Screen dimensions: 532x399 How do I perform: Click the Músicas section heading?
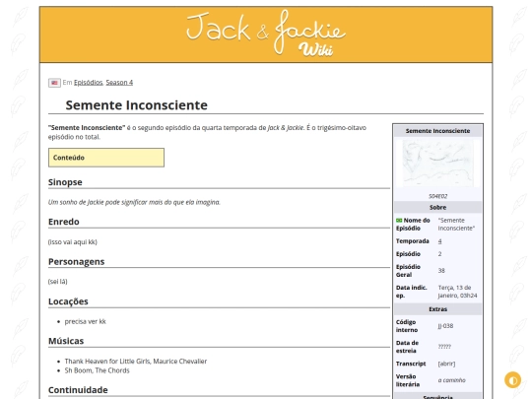[x=66, y=341]
